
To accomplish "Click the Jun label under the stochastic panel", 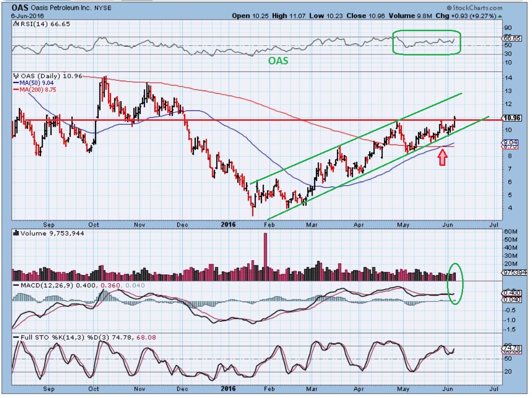I will [x=448, y=389].
